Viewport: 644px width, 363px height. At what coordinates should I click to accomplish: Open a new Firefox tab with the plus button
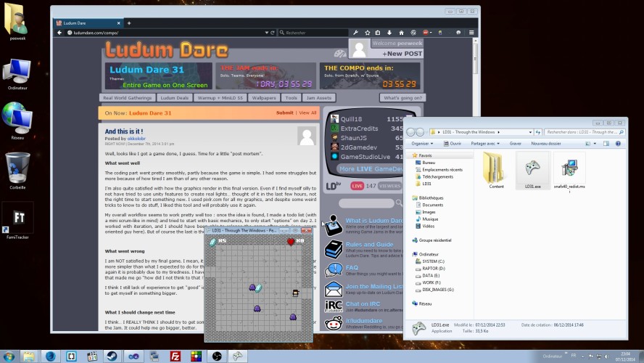point(129,23)
